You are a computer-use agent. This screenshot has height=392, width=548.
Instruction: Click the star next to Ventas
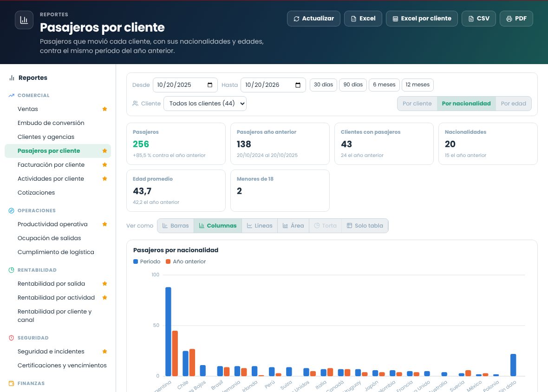coord(104,109)
